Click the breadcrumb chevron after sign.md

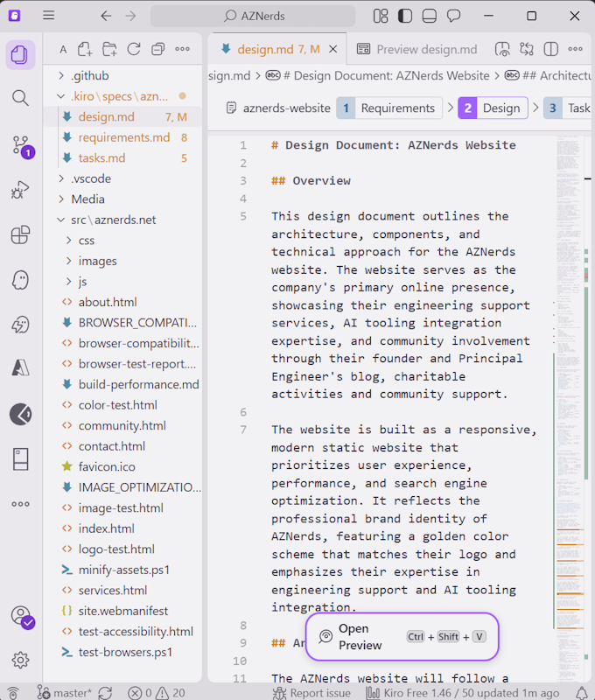coord(258,76)
